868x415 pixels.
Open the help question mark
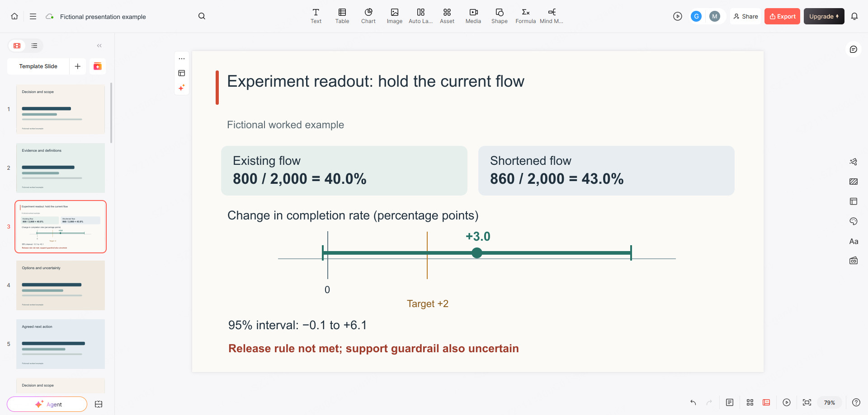click(856, 402)
